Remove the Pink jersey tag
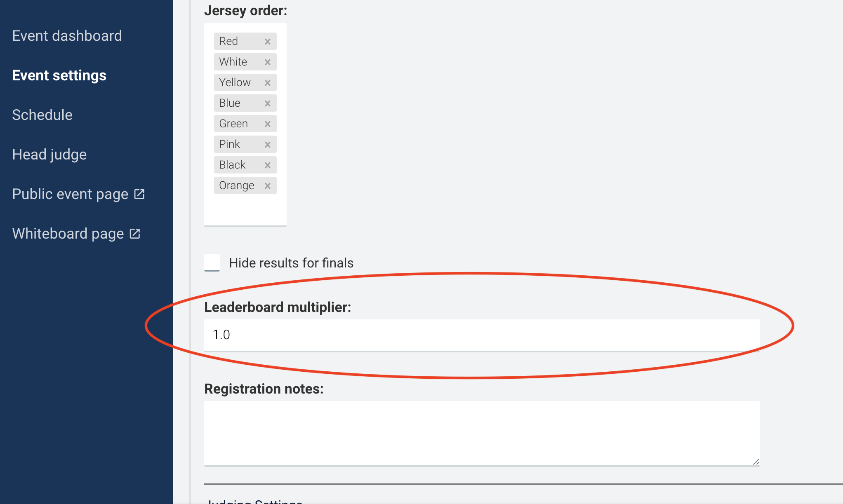The image size is (843, 504). (x=268, y=145)
